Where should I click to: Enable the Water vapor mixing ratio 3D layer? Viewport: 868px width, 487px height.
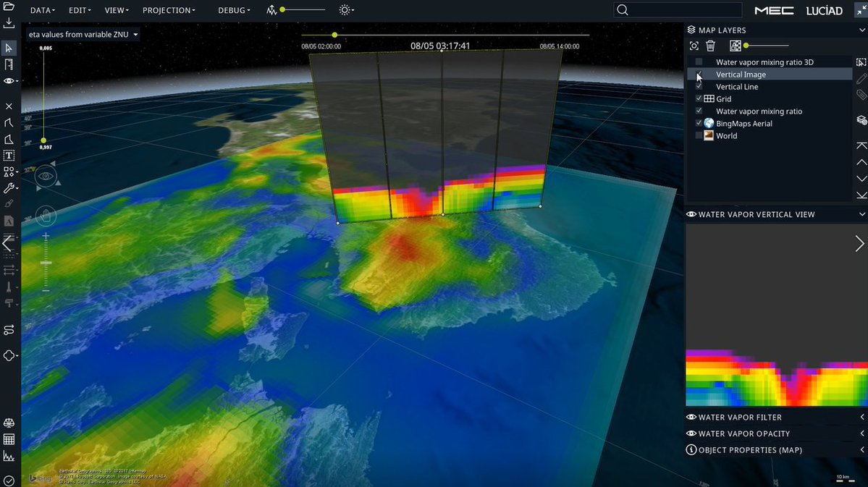[x=699, y=62]
